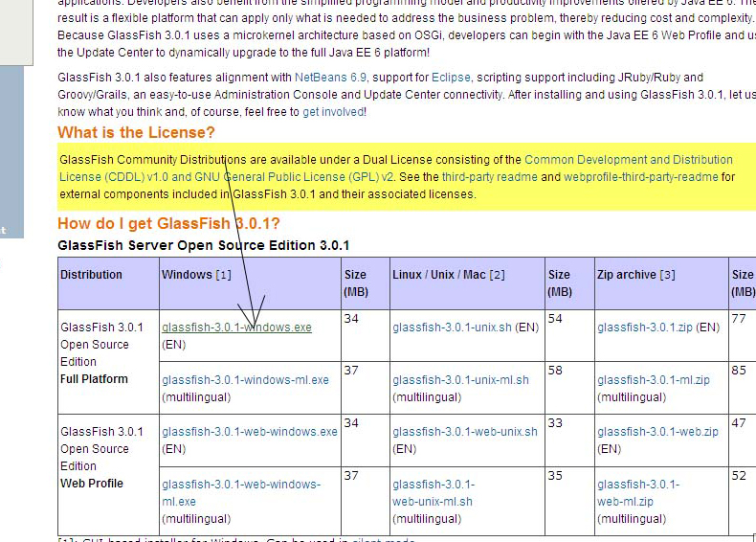Click size value 54 for unix.sh
Screen dimensions: 756x542
[x=555, y=319]
